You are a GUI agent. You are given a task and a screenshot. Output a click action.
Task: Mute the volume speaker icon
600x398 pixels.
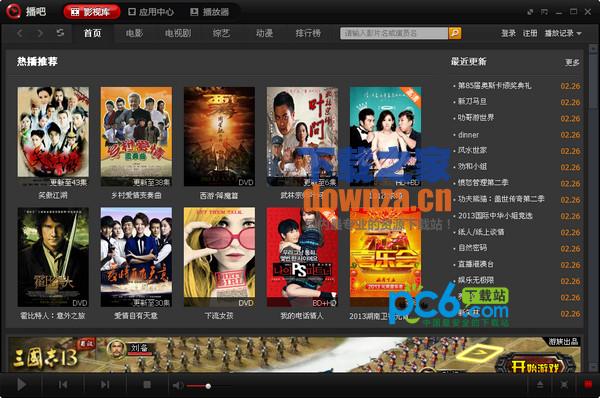click(178, 385)
